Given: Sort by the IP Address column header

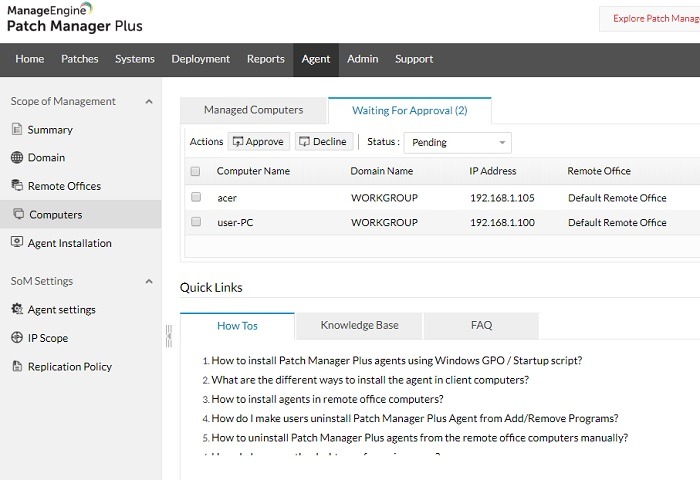Looking at the screenshot, I should 492,171.
